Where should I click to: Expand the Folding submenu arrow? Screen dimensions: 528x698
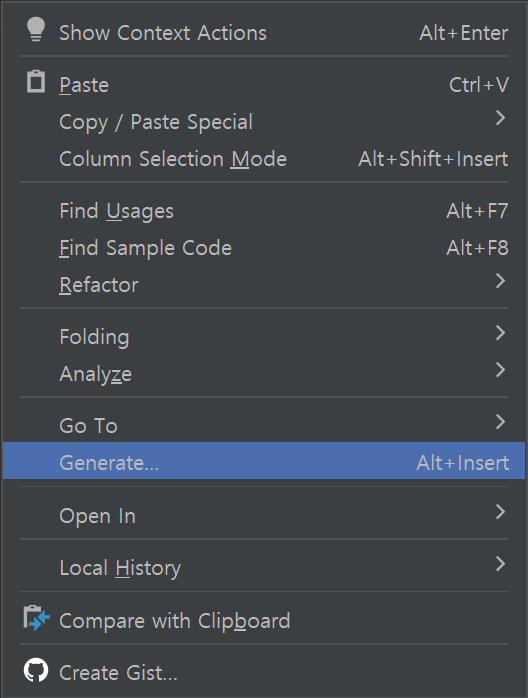click(x=500, y=333)
